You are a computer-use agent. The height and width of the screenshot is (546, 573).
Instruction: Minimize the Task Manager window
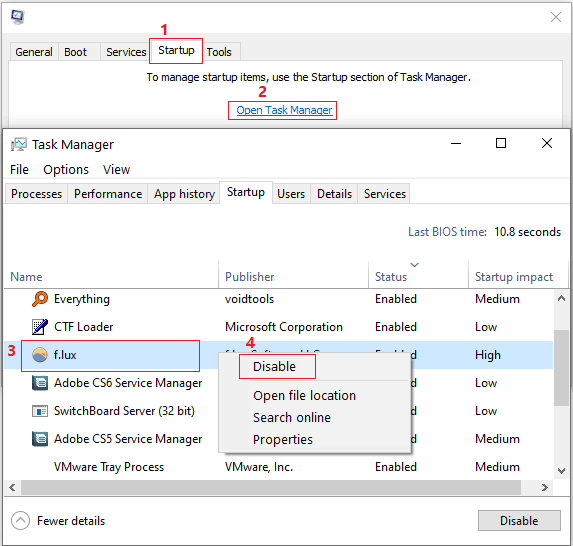pyautogui.click(x=456, y=143)
